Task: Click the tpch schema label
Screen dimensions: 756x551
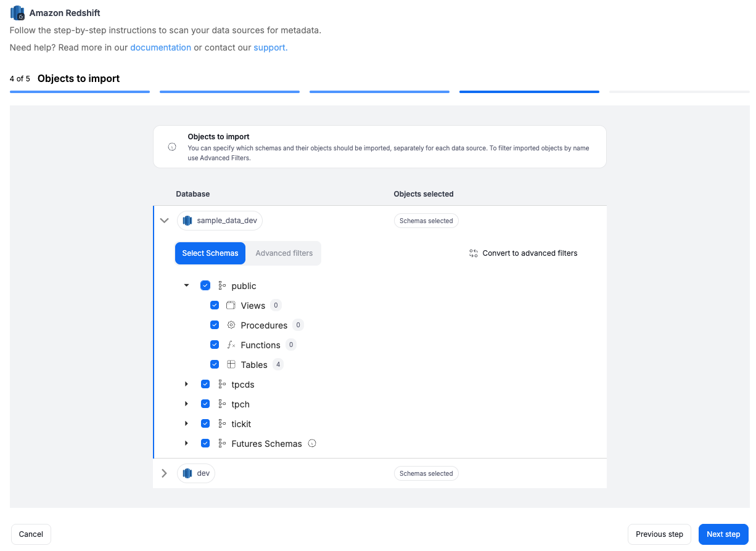Action: click(x=240, y=404)
